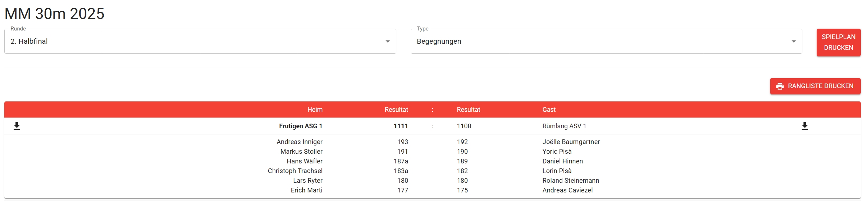Click the MM 30m 2025 page title

pos(55,14)
